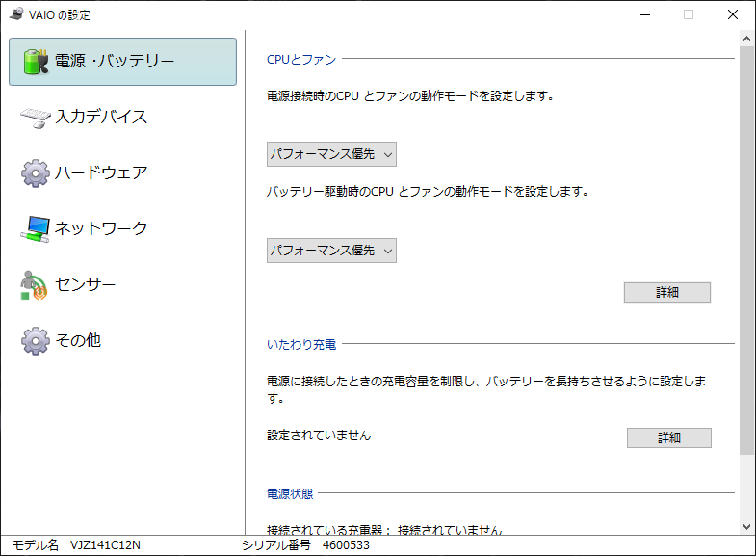This screenshot has height=556, width=756.
Task: Minimize the VAIO の設定 window
Action: click(x=645, y=15)
